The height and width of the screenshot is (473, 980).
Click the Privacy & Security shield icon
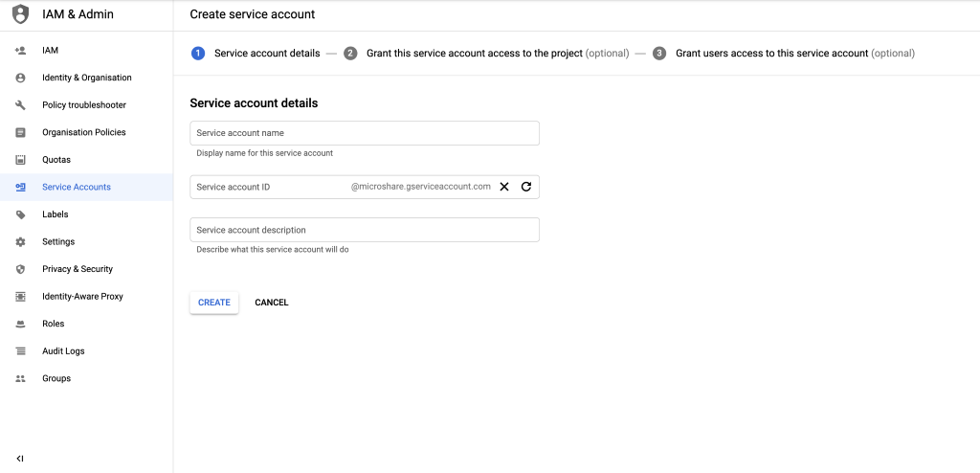20,269
